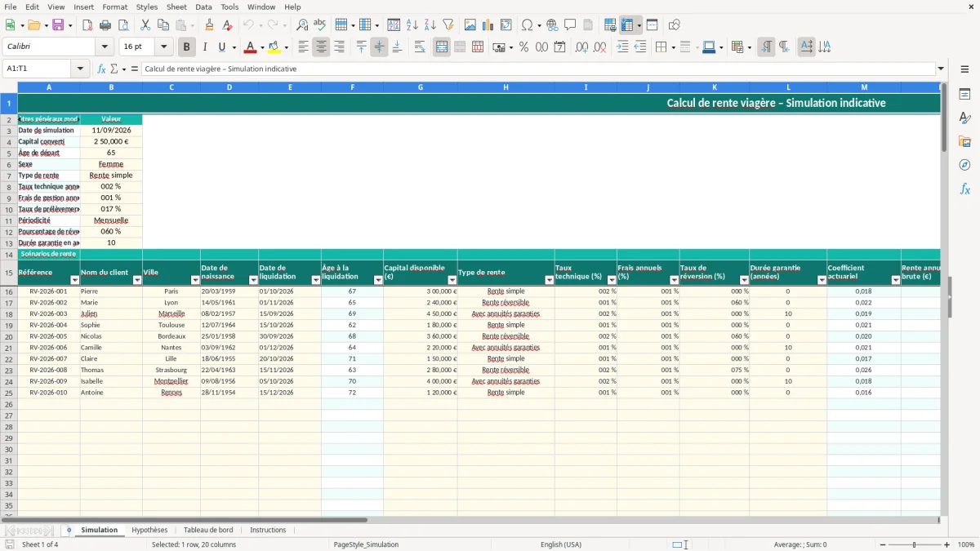The image size is (980, 551).
Task: Run the spelling check
Action: coord(320,25)
